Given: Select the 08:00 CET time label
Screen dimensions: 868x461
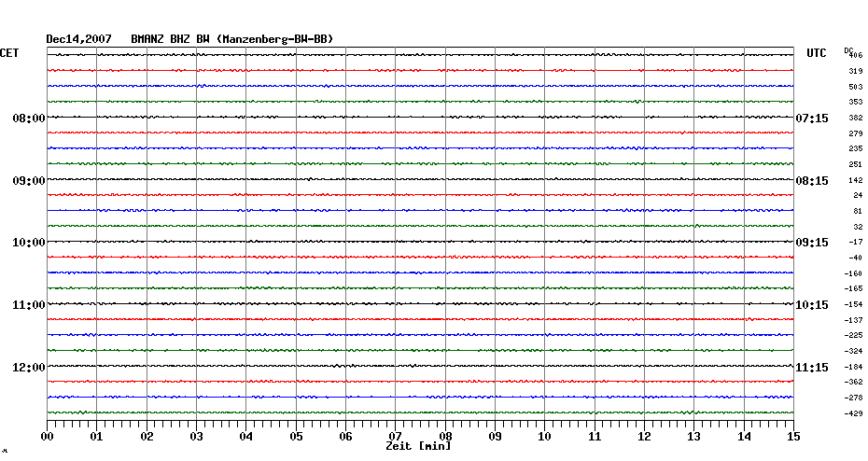Looking at the screenshot, I should pos(29,119).
